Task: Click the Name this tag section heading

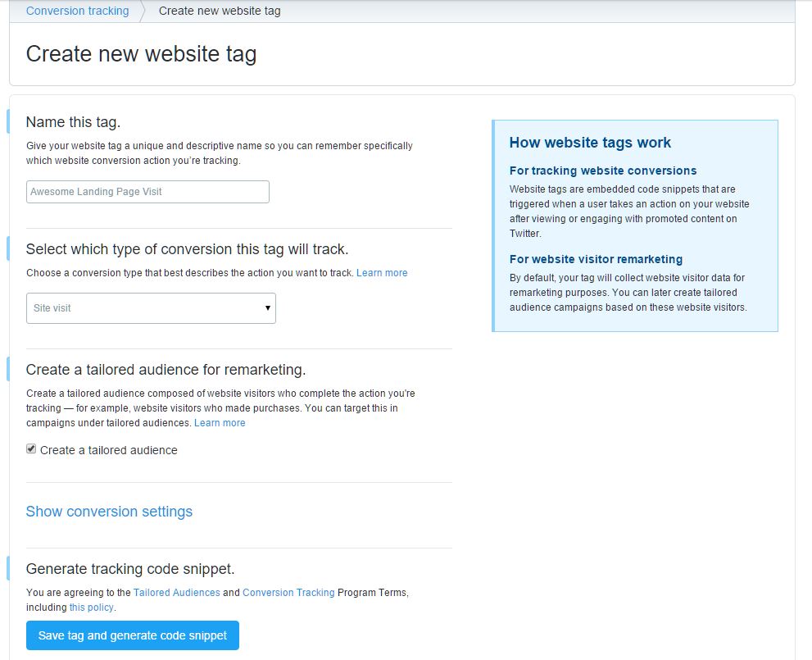Action: [73, 122]
